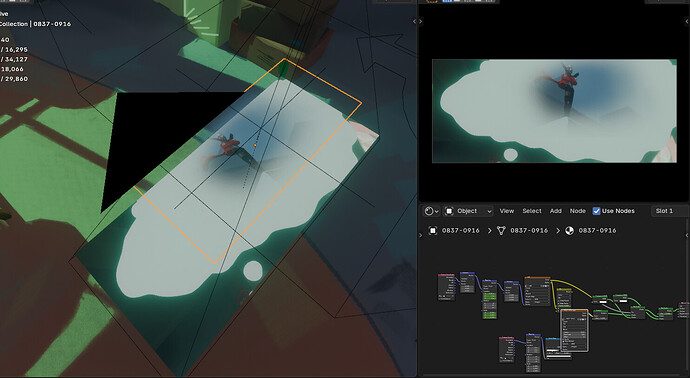Select the lower red-header texture coordinate node
Screen dimensions: 690x378
(507, 349)
